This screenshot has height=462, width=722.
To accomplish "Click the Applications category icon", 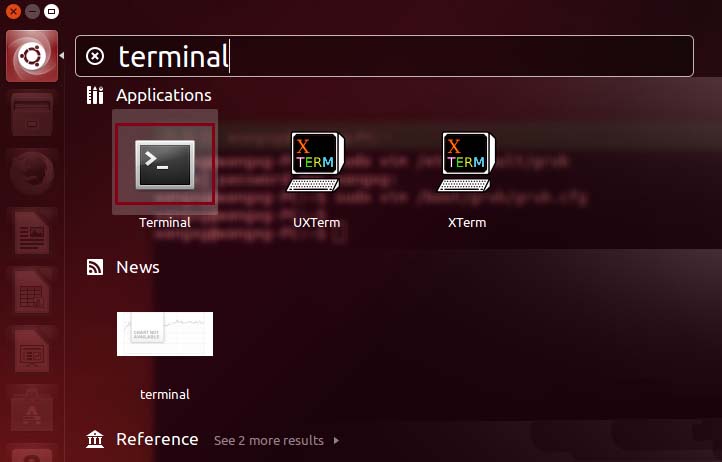I will [x=95, y=95].
